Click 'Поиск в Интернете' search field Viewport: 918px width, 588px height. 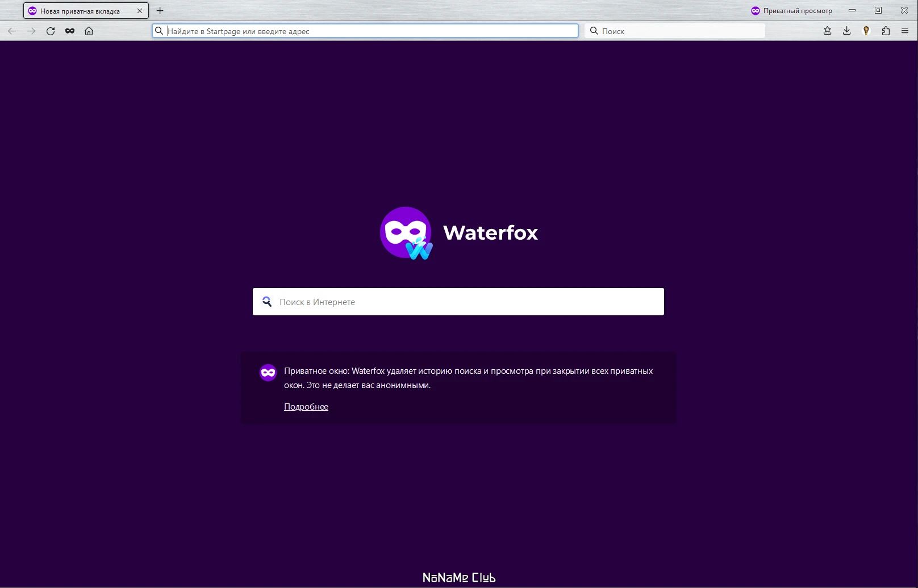(x=458, y=302)
